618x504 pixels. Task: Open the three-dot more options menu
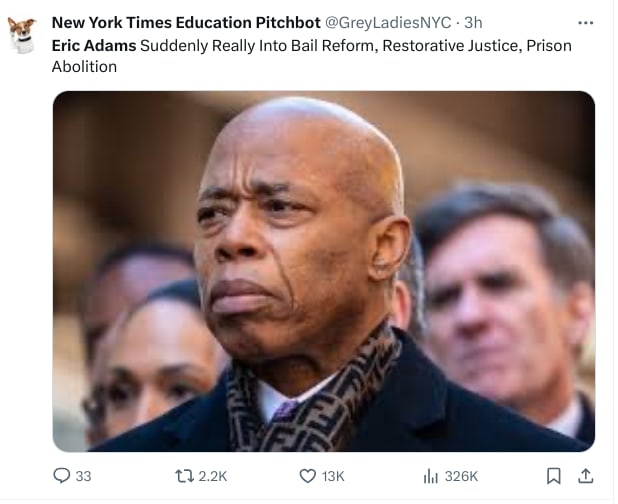(x=586, y=23)
